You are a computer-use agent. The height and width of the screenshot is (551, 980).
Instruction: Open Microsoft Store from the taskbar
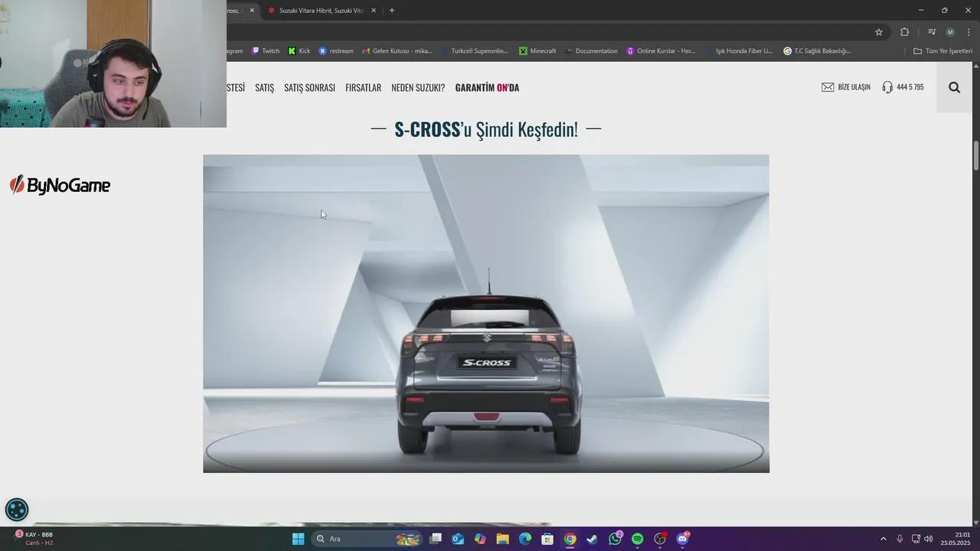coord(547,539)
